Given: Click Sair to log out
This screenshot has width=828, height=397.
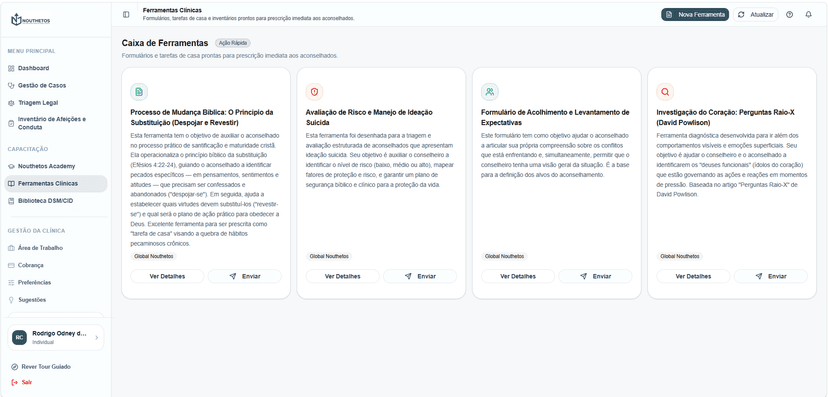Looking at the screenshot, I should click(x=22, y=382).
